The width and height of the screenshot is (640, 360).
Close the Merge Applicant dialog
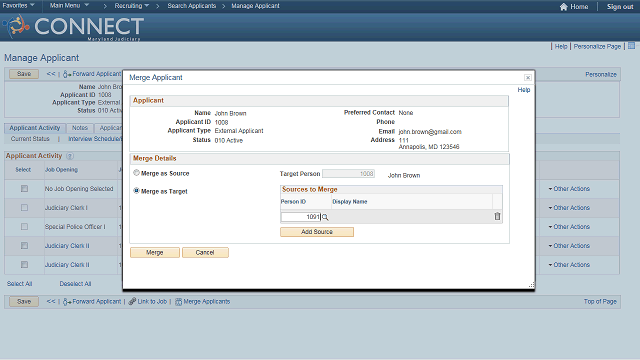pyautogui.click(x=528, y=78)
